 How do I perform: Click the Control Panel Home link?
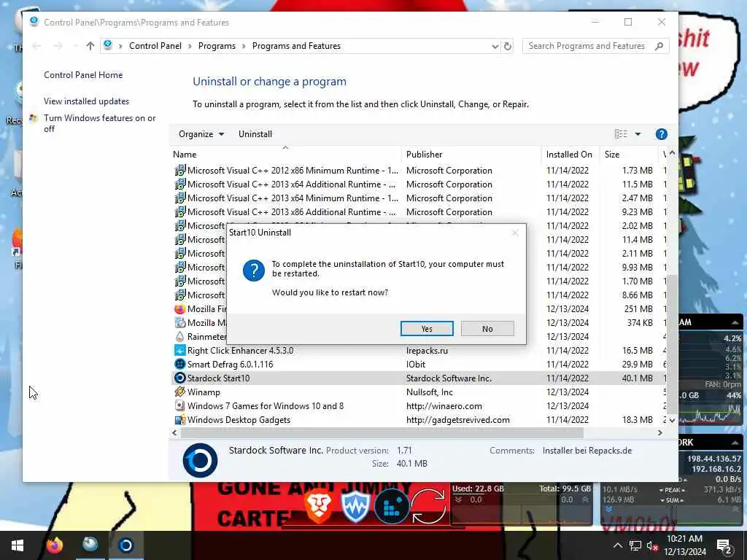83,75
